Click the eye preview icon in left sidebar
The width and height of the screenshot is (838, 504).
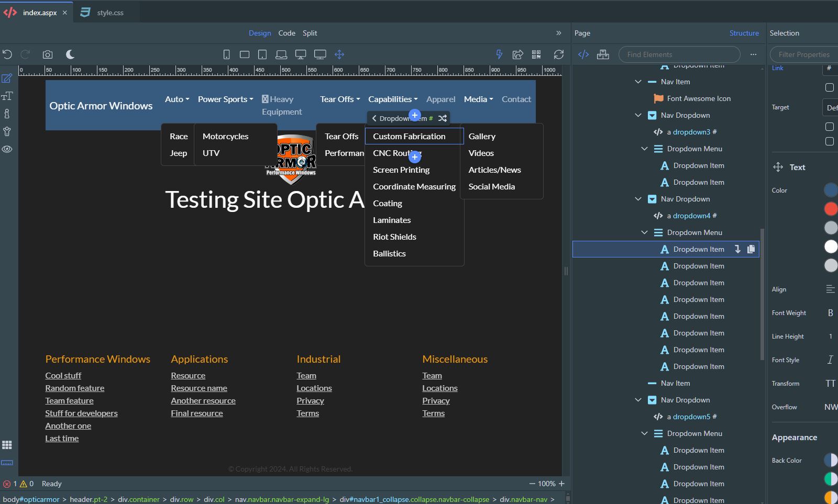point(7,149)
